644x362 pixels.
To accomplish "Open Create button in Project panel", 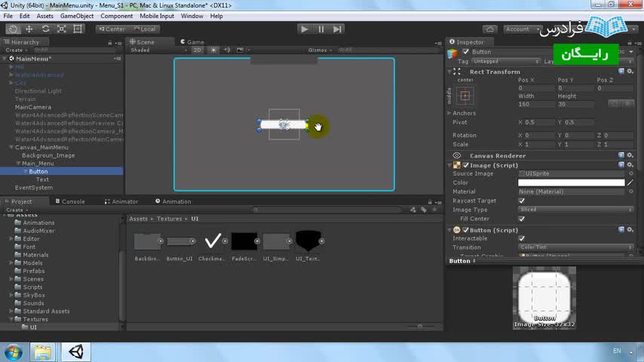I will click(x=17, y=210).
